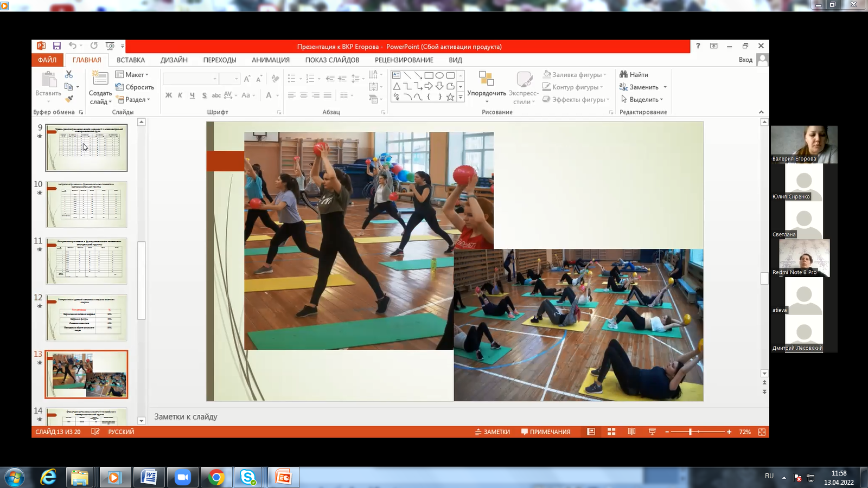Expand the Вставить paste options arrow
The width and height of the screenshot is (868, 488).
(x=48, y=101)
